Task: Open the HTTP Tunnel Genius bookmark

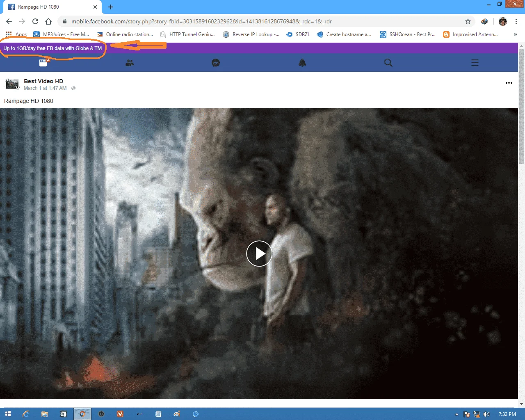Action: coord(187,34)
